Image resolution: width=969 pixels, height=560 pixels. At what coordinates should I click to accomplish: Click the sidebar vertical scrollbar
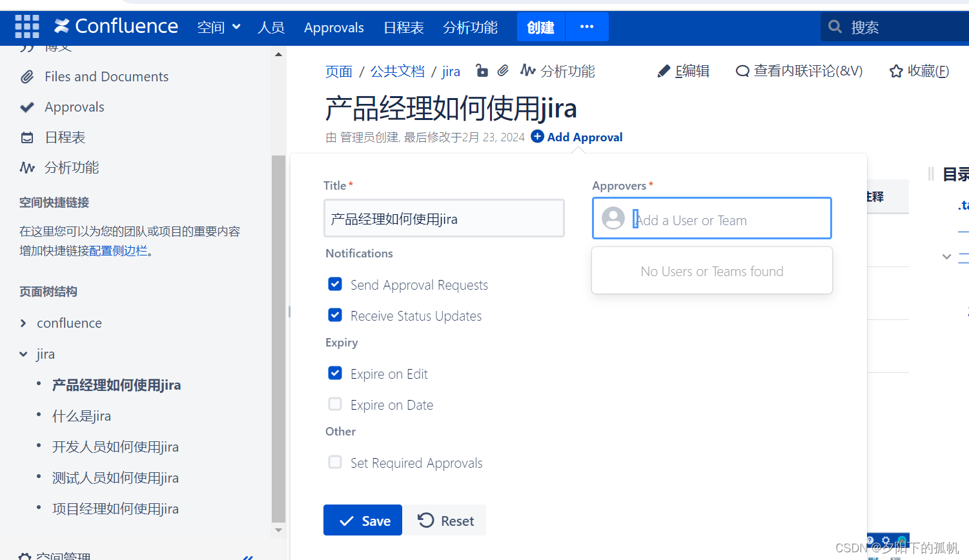coord(278,339)
